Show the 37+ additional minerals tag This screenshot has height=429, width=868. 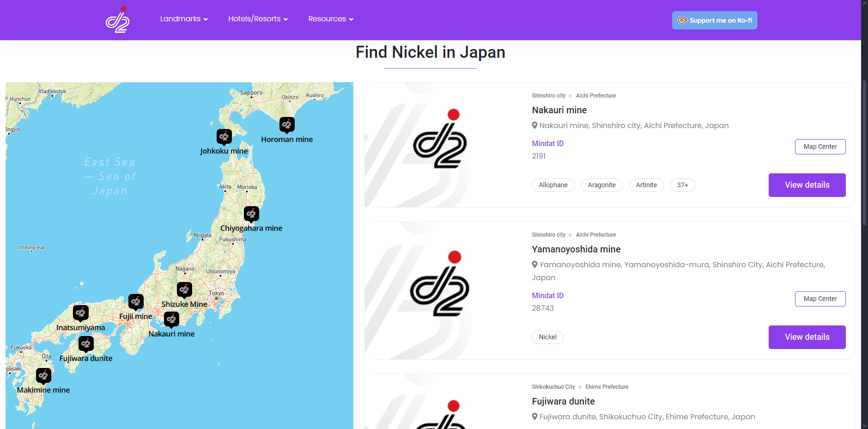tap(682, 185)
